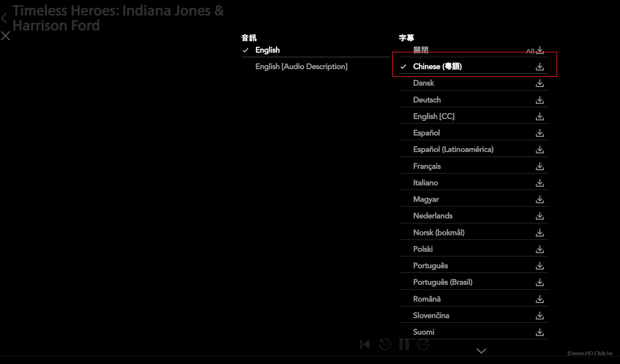The height and width of the screenshot is (364, 620).
Task: Click the skip to previous icon
Action: point(365,344)
